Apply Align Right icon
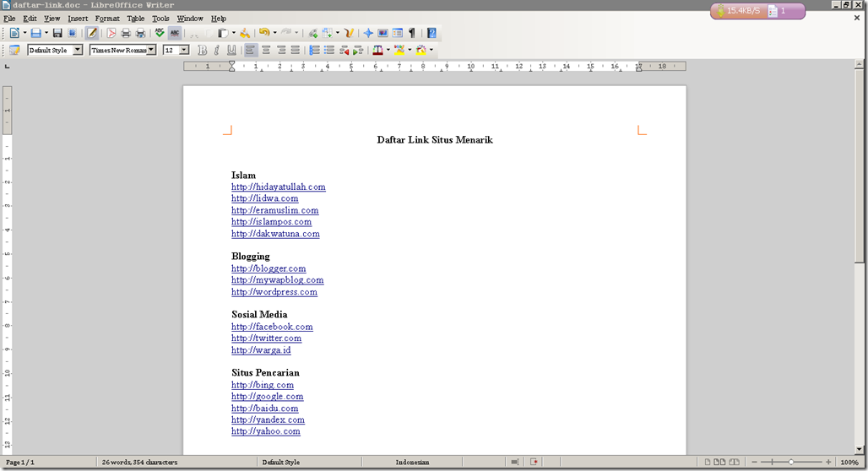The image size is (868, 471). click(280, 51)
